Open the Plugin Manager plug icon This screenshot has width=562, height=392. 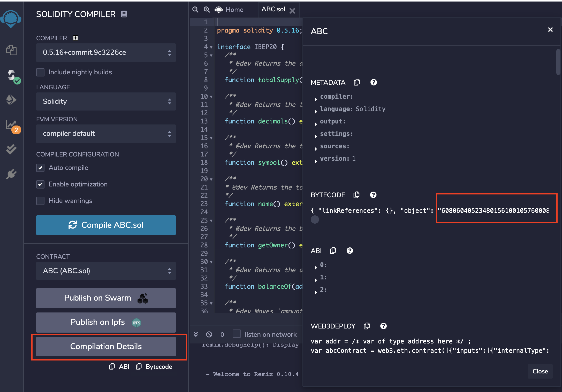tap(11, 174)
